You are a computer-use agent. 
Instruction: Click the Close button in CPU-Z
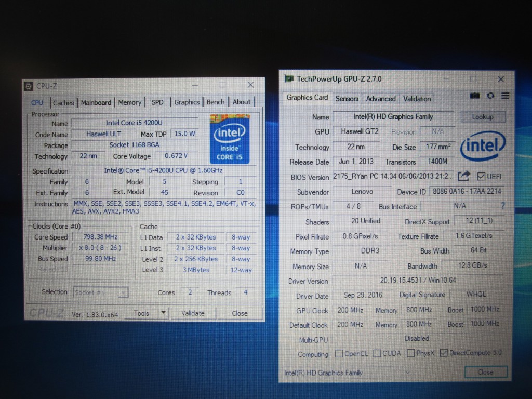pyautogui.click(x=240, y=313)
